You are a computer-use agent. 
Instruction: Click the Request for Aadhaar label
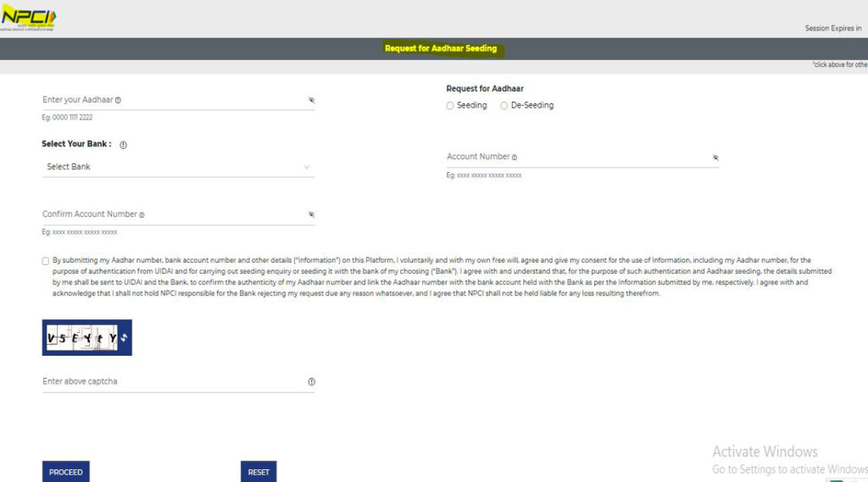[485, 89]
